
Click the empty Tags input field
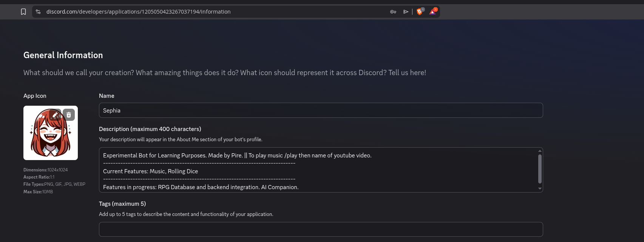(x=321, y=229)
